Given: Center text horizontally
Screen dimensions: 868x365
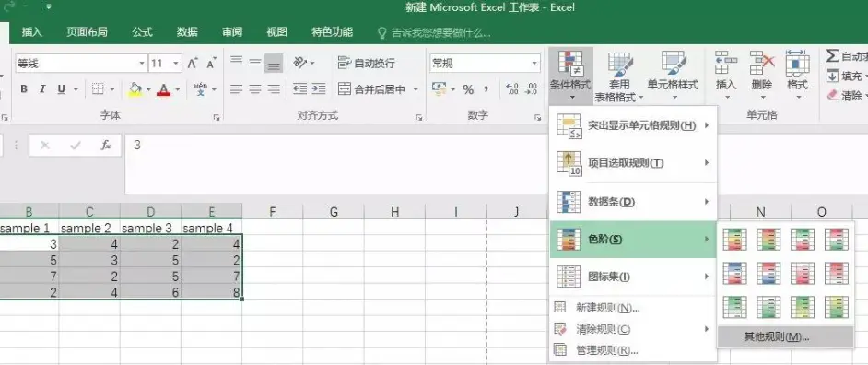Looking at the screenshot, I should [254, 89].
